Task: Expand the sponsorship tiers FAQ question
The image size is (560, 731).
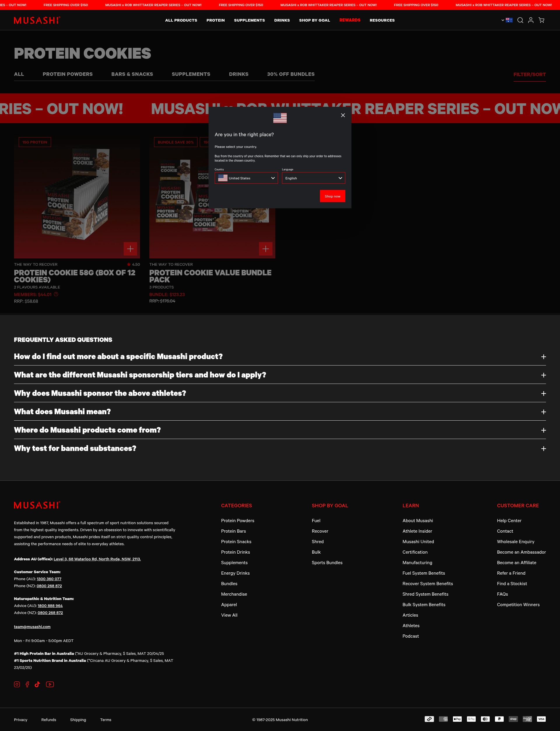Action: tap(280, 375)
